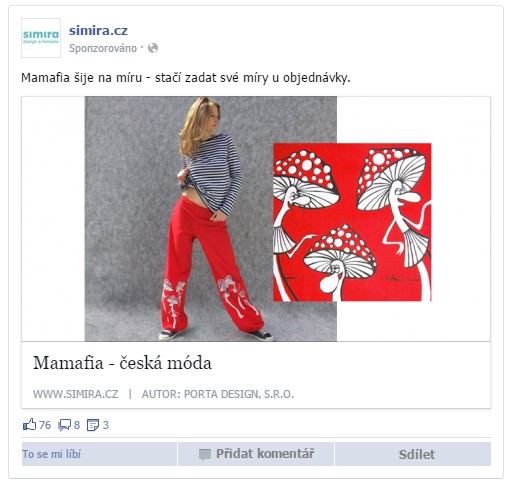514x488 pixels.
Task: Click the simira.cz page name link
Action: 98,31
